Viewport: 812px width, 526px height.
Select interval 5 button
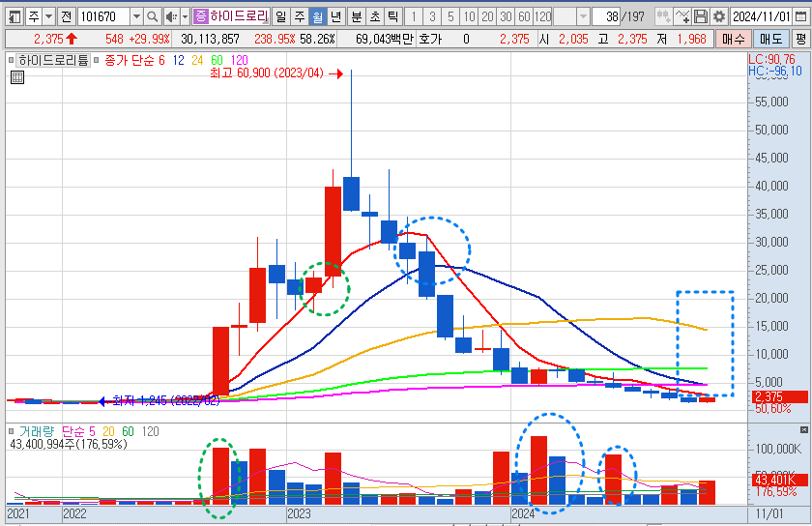tap(450, 16)
